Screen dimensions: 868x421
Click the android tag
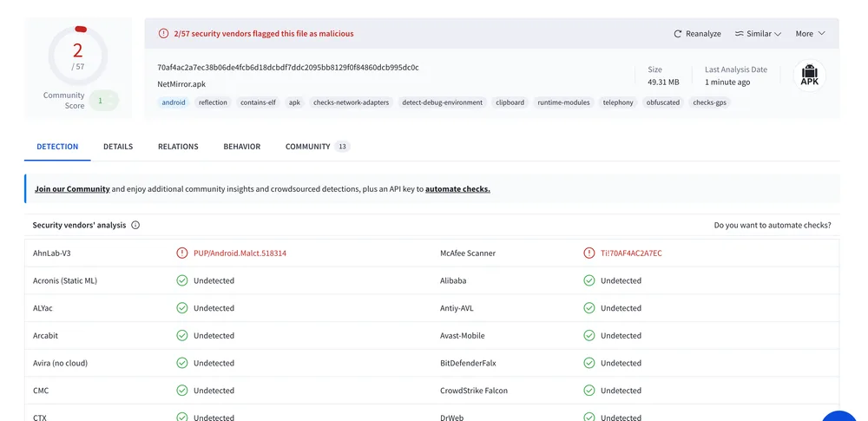174,102
